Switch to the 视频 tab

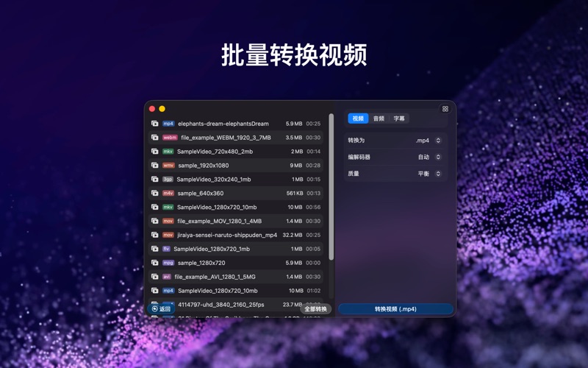358,118
